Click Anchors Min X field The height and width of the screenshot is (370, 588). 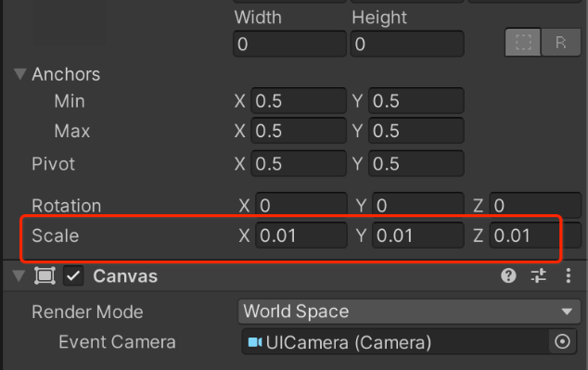click(299, 101)
